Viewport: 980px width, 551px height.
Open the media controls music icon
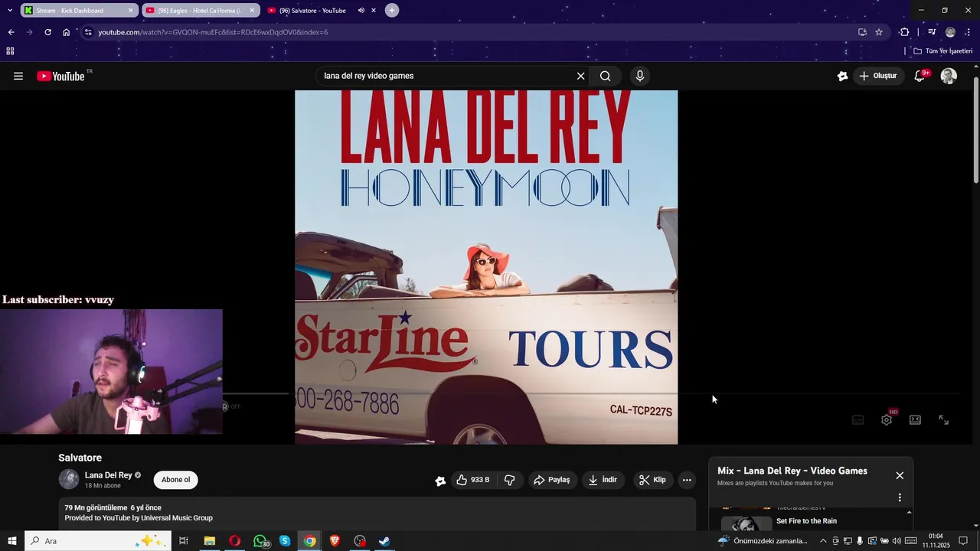(x=932, y=32)
